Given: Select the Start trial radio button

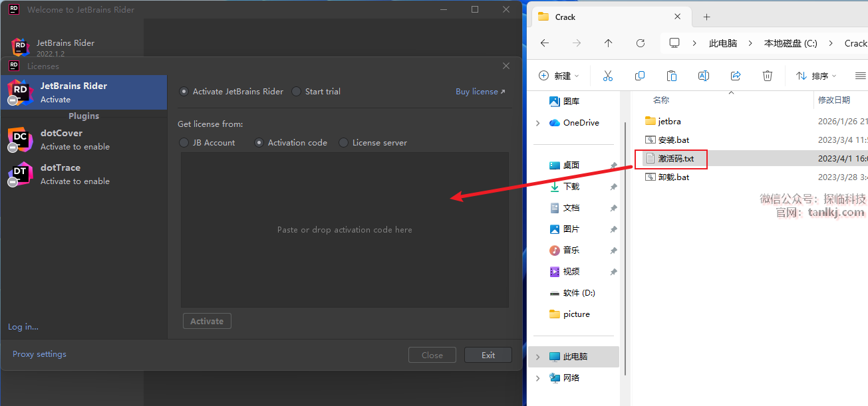Looking at the screenshot, I should coord(297,92).
